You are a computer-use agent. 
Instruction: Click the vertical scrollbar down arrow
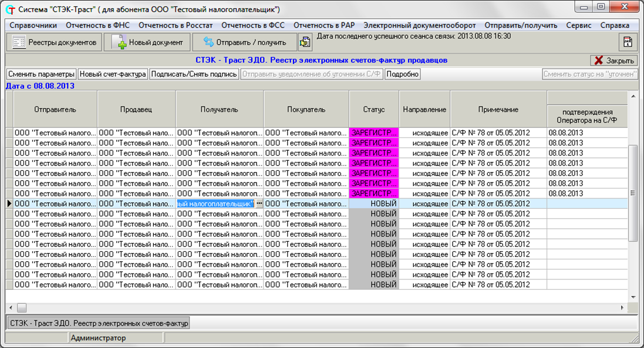coord(633,297)
